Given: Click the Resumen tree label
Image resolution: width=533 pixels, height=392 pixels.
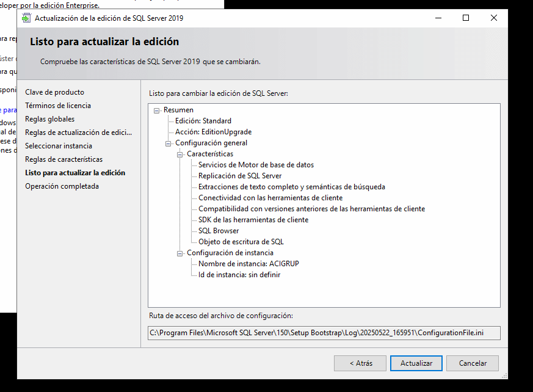Looking at the screenshot, I should click(x=178, y=110).
